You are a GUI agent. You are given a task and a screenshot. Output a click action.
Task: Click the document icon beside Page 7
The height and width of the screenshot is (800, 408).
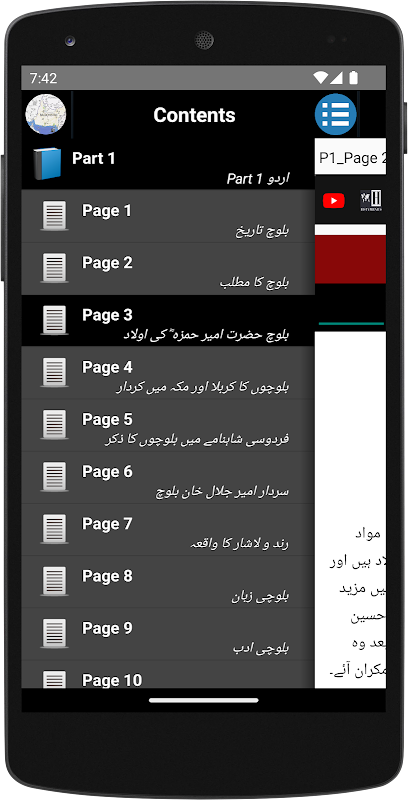pos(54,529)
